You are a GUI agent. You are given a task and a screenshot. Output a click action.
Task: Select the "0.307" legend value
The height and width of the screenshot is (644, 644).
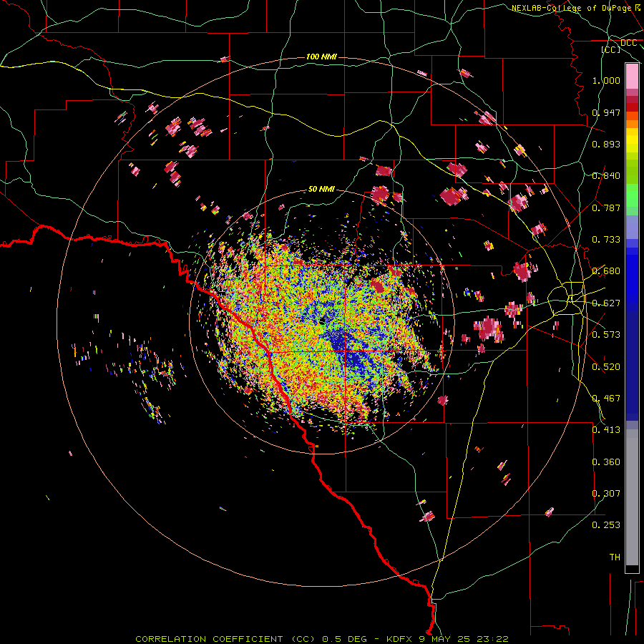coord(606,494)
